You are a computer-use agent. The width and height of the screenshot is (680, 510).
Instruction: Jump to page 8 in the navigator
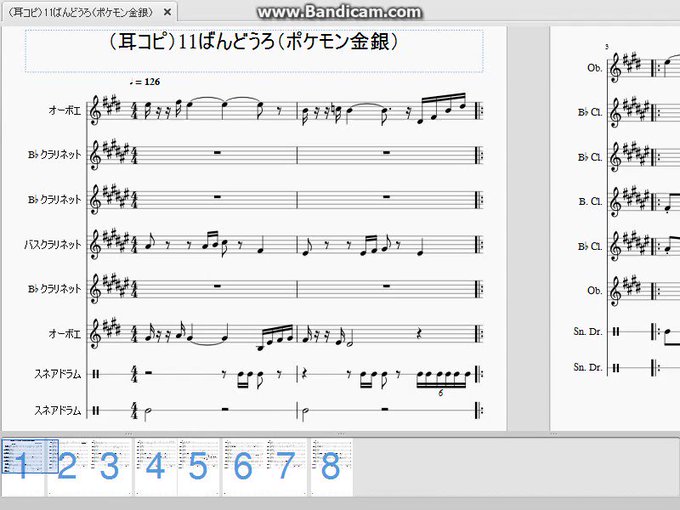coord(331,467)
